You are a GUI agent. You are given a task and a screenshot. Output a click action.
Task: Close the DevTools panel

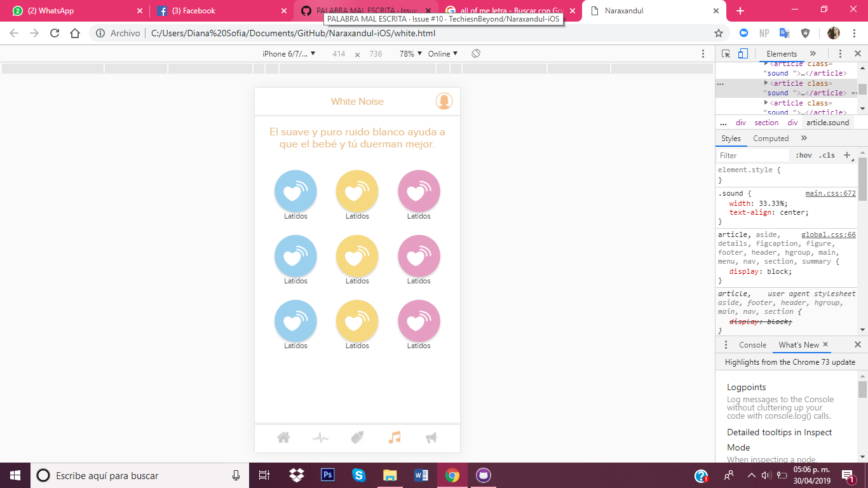tap(857, 54)
